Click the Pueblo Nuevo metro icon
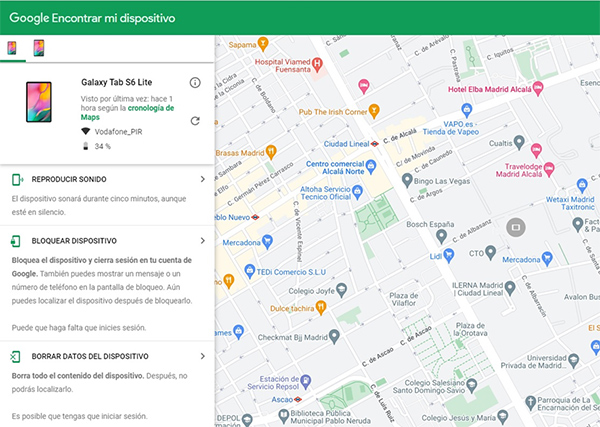This screenshot has width=600, height=427. [255, 217]
